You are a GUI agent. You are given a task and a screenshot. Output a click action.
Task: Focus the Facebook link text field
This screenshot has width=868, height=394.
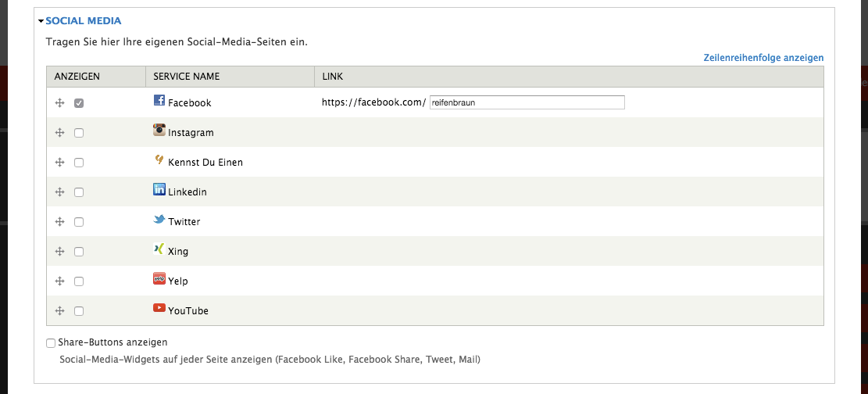[x=527, y=102]
